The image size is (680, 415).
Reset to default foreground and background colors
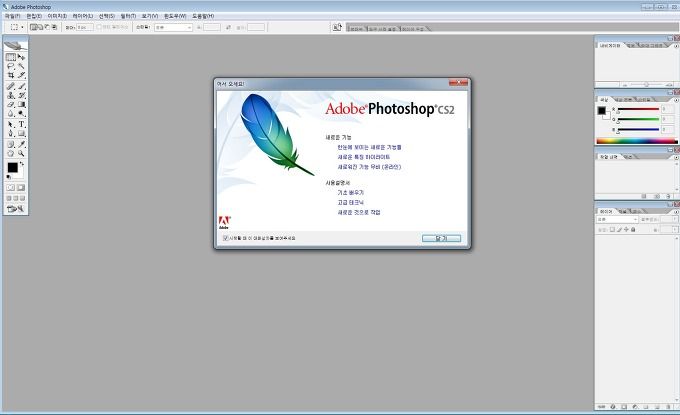click(8, 176)
